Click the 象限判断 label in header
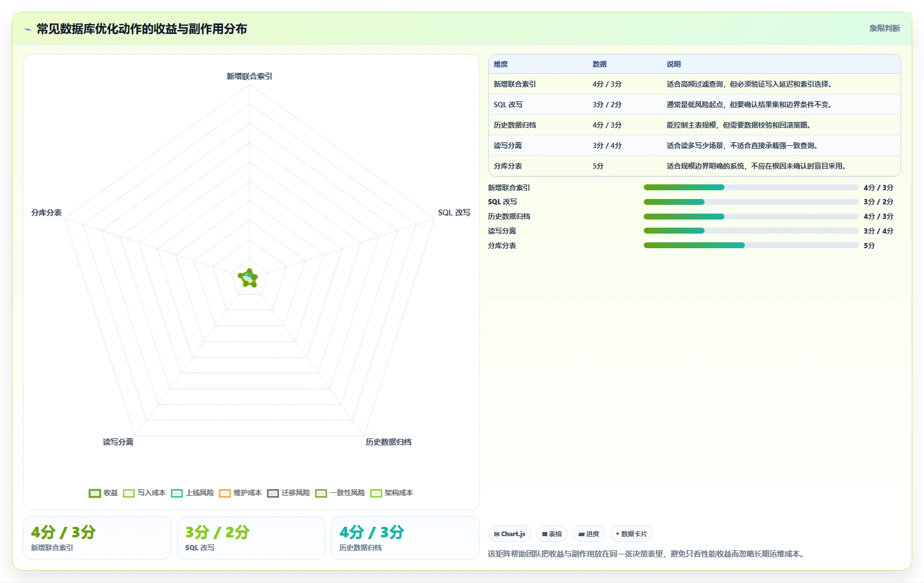The width and height of the screenshot is (924, 583). tap(884, 28)
